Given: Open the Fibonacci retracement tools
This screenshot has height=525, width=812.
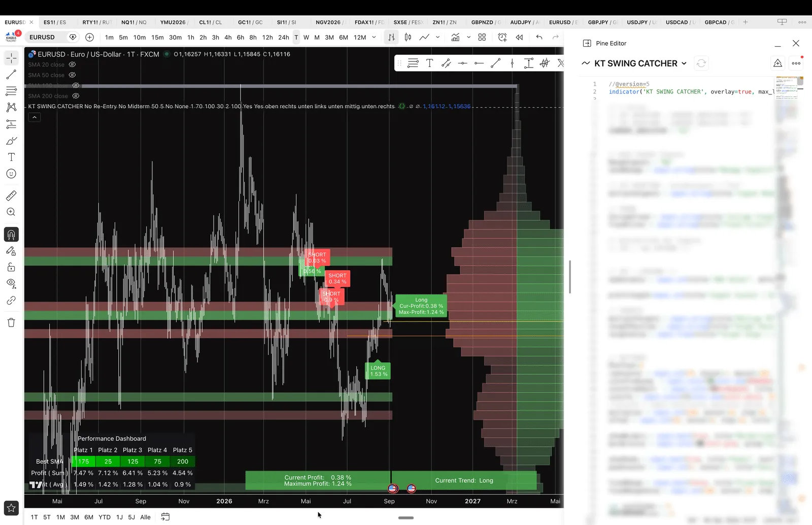Looking at the screenshot, I should [11, 91].
